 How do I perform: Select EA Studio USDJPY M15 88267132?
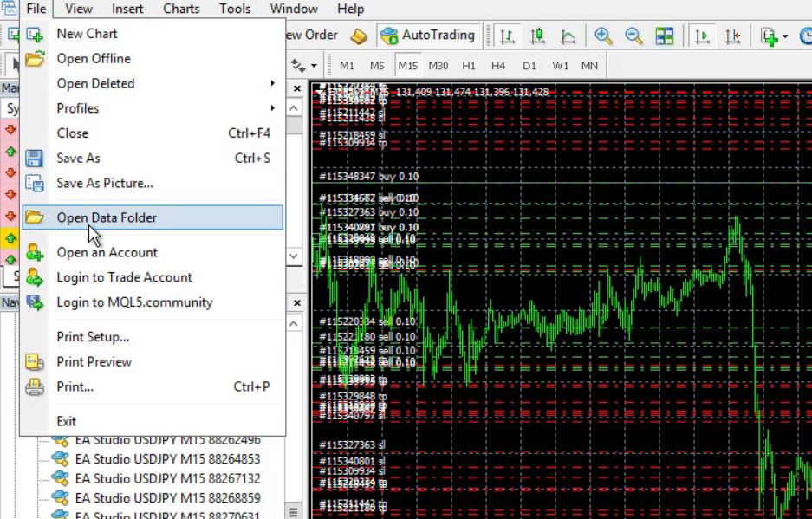pyautogui.click(x=167, y=478)
